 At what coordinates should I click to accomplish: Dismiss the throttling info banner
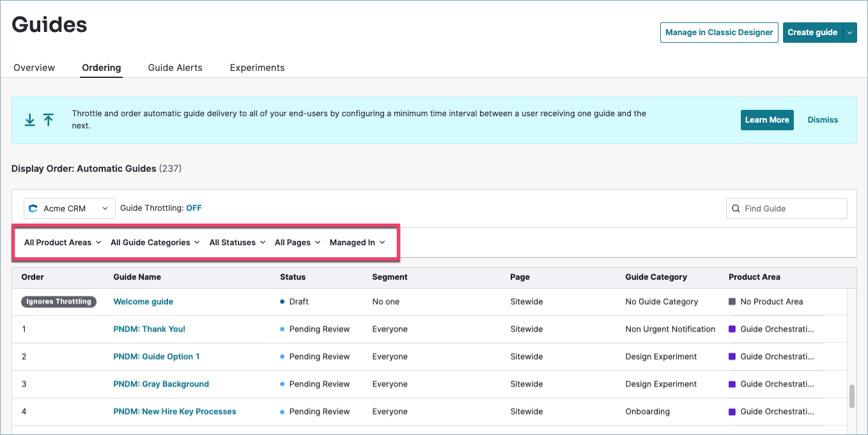[x=823, y=120]
